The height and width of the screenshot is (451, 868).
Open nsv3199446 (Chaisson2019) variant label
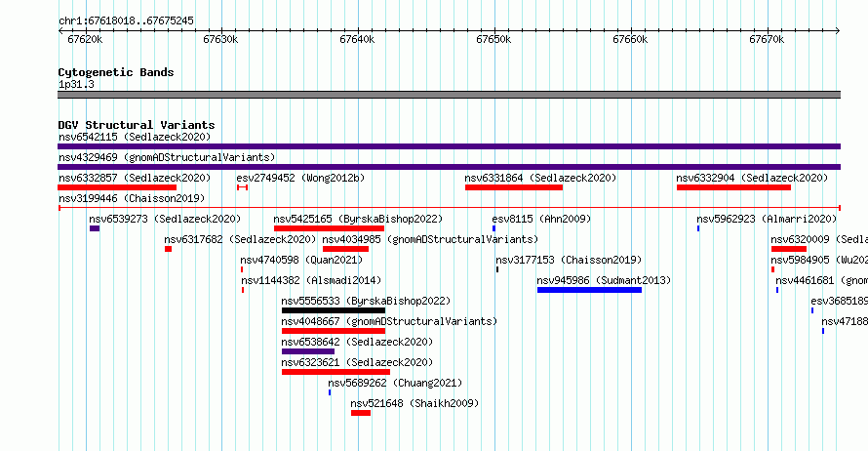132,198
